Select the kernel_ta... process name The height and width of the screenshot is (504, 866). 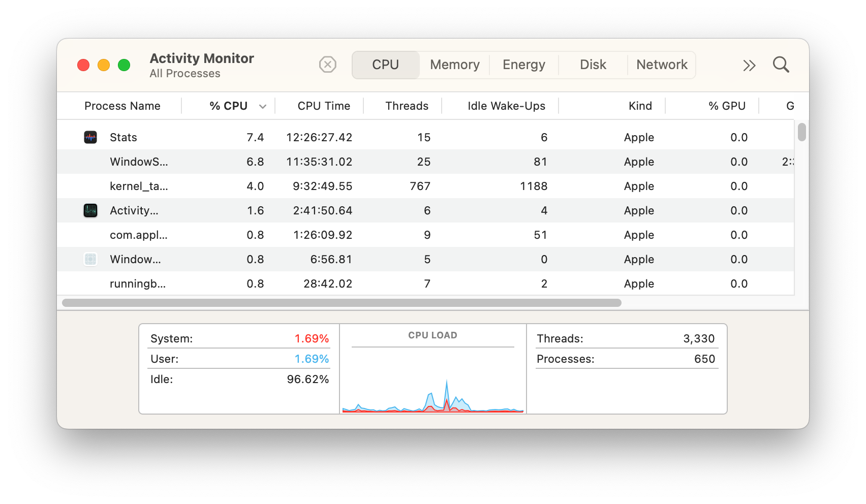pos(139,186)
